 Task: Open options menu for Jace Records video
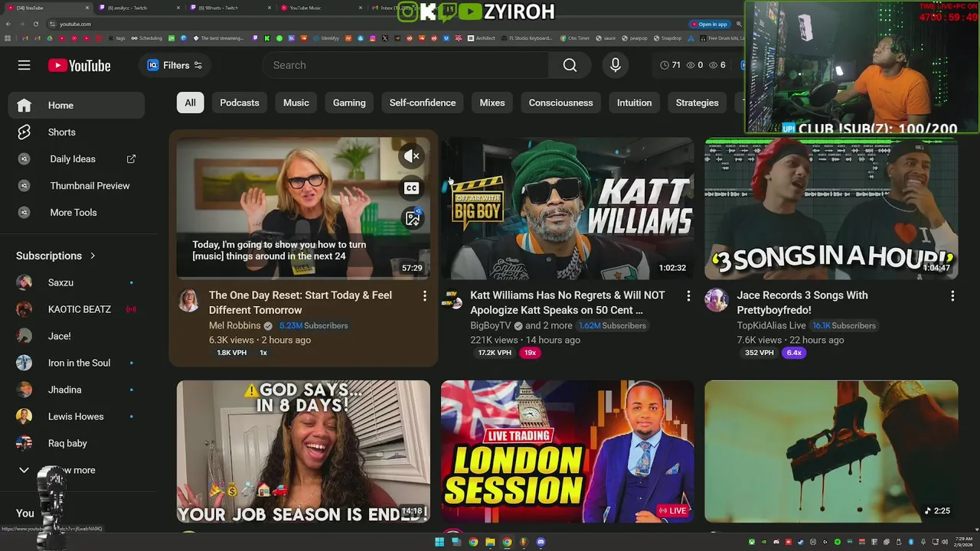click(952, 295)
